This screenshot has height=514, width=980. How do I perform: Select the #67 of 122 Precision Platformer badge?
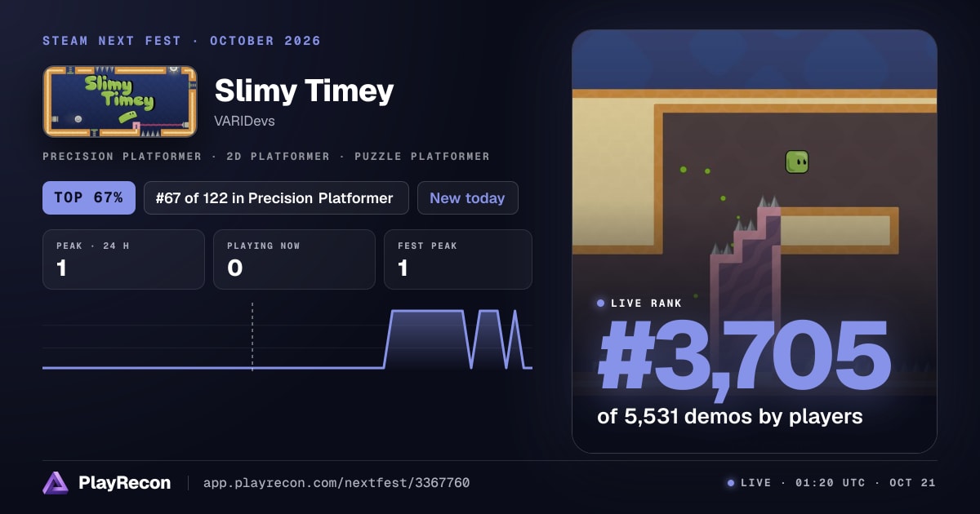[x=276, y=197]
